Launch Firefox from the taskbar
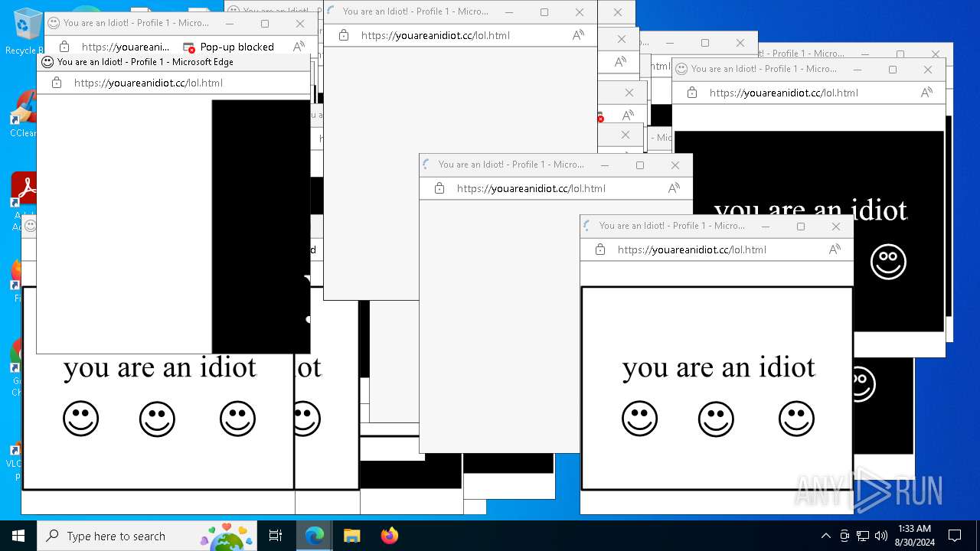The image size is (980, 551). tap(389, 536)
